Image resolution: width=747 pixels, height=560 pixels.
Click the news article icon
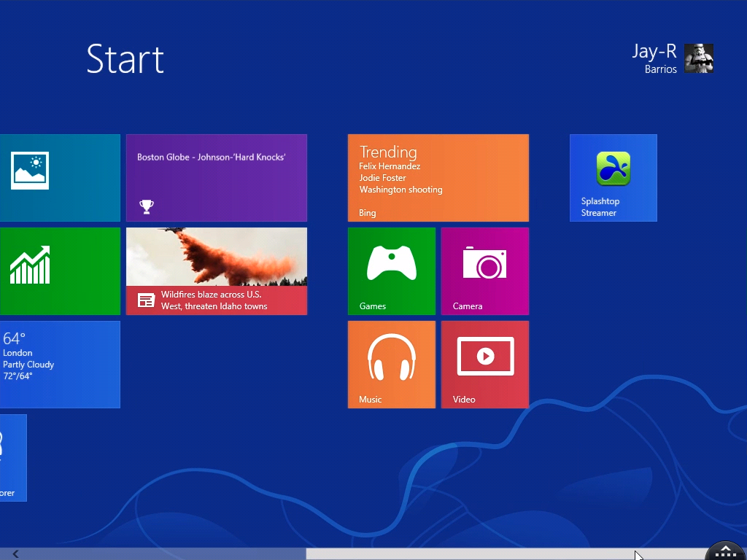pos(147,300)
